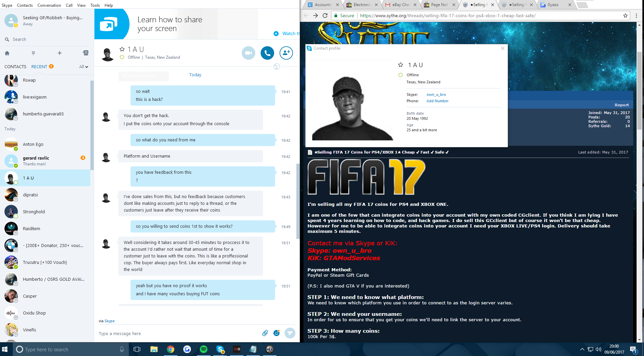The width and height of the screenshot is (644, 356).
Task: Open the emoticon picker
Action: click(276, 333)
